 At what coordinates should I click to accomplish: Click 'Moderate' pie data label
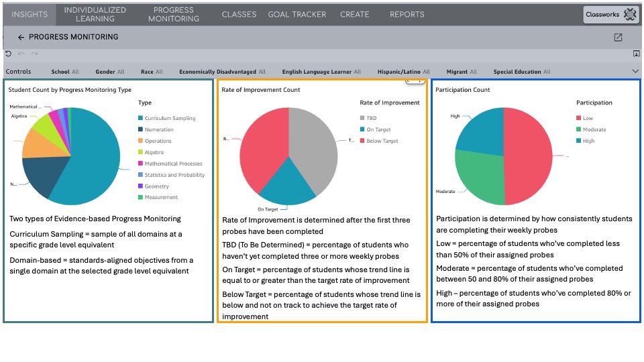click(x=445, y=192)
